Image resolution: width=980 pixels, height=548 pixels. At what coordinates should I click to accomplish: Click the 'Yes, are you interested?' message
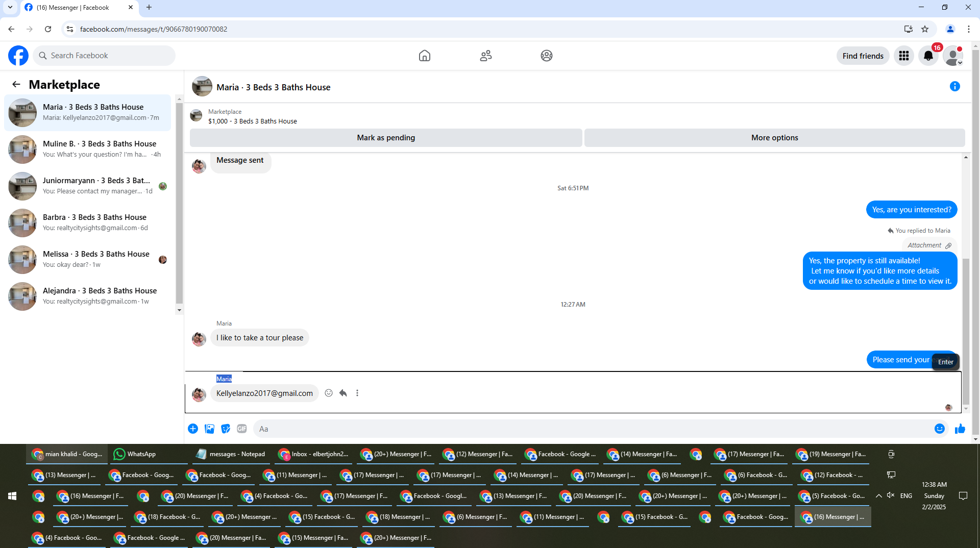pyautogui.click(x=912, y=210)
